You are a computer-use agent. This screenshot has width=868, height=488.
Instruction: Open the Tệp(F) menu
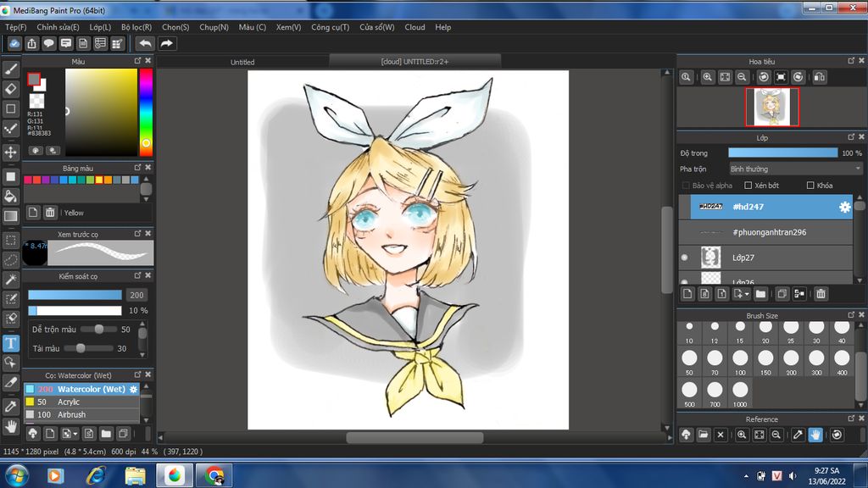tap(15, 27)
